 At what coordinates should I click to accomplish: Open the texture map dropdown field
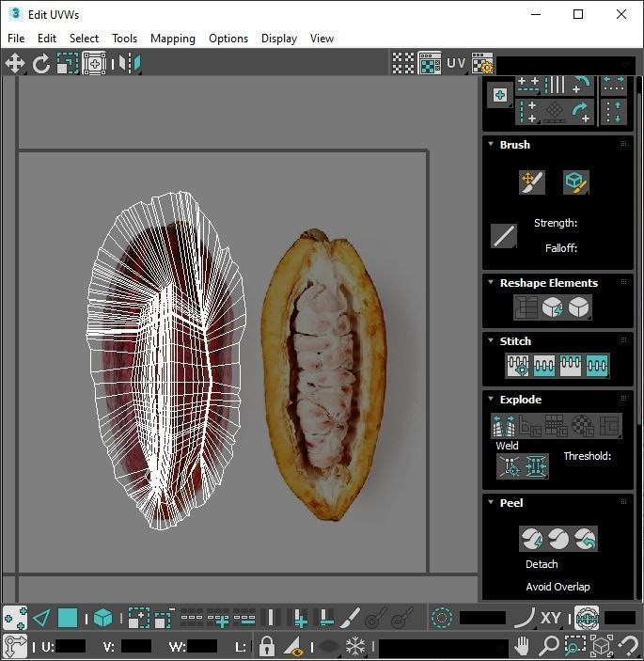(567, 65)
